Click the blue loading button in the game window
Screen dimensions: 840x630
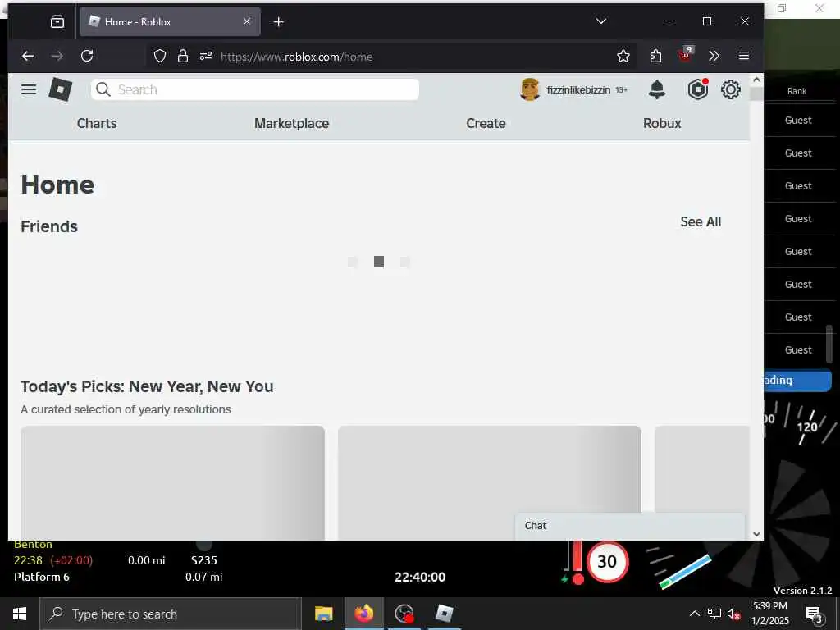coord(797,381)
